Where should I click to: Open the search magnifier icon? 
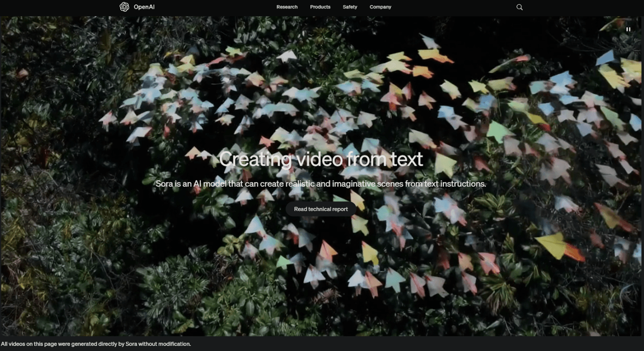click(519, 7)
